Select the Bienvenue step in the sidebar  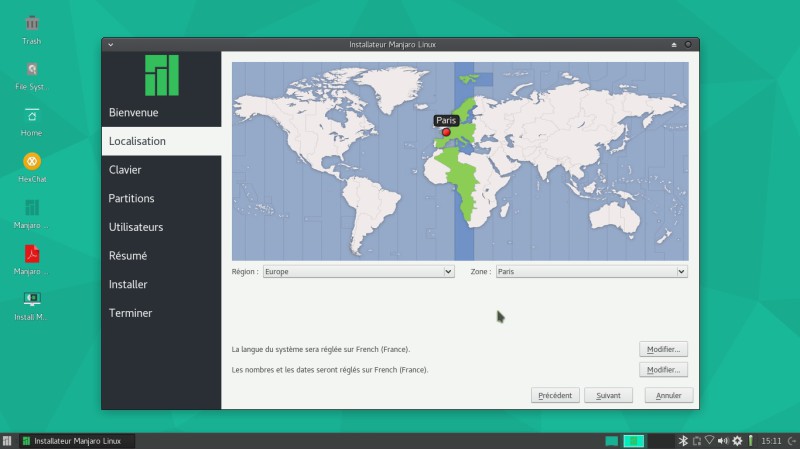coord(161,112)
